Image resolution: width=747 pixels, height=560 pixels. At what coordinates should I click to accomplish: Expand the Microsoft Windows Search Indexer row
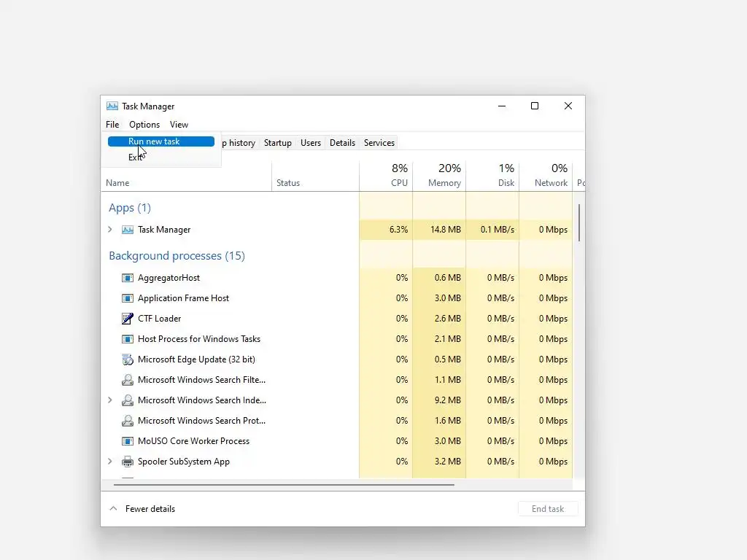coord(110,400)
